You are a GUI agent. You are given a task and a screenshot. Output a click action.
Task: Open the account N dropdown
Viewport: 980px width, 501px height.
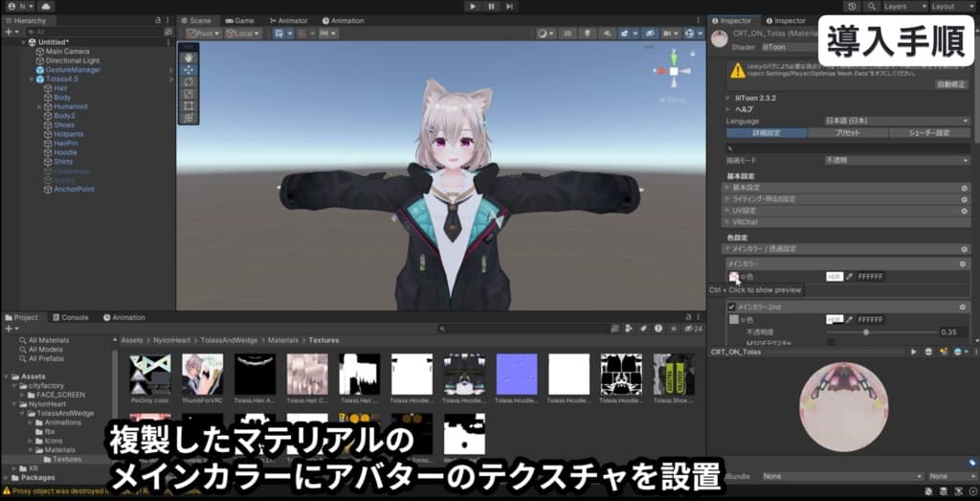[21, 7]
